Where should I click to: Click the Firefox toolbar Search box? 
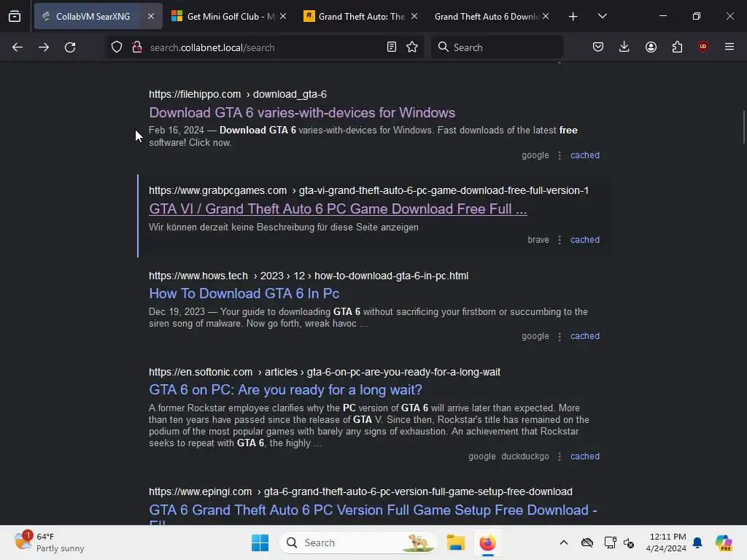[x=497, y=47]
